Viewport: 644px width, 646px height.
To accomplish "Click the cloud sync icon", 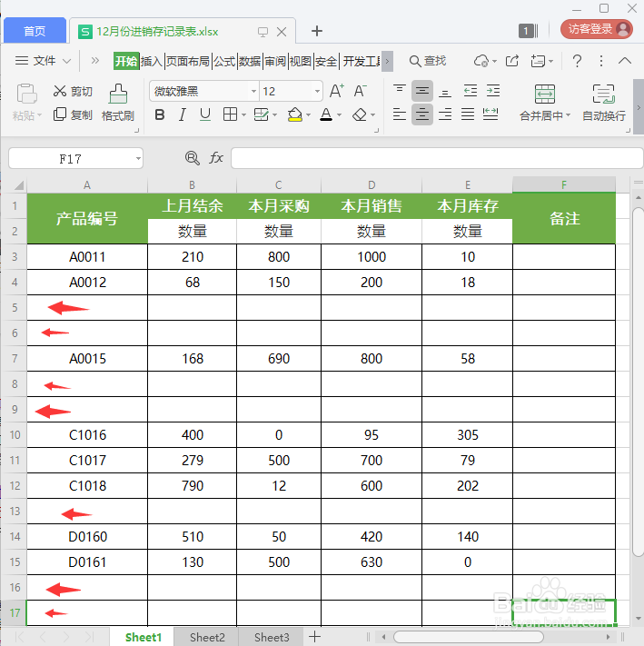I will click(481, 61).
